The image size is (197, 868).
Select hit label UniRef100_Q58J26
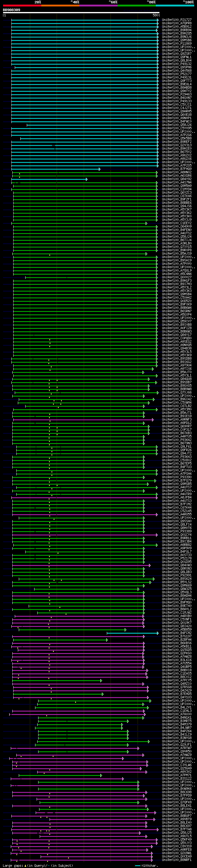click(x=177, y=125)
